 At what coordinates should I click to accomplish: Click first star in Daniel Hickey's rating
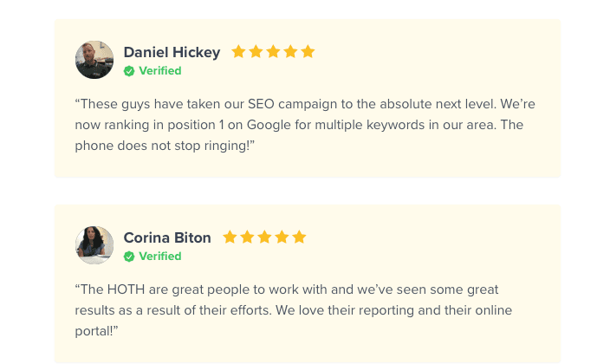coord(238,52)
